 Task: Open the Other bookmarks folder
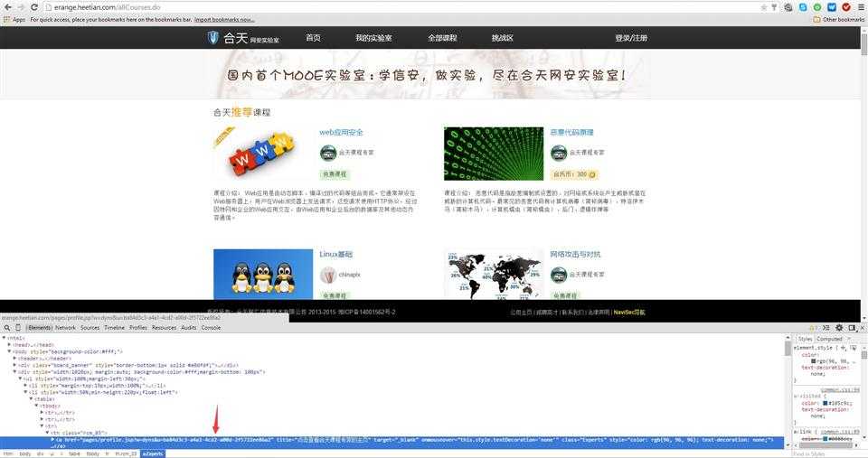839,19
